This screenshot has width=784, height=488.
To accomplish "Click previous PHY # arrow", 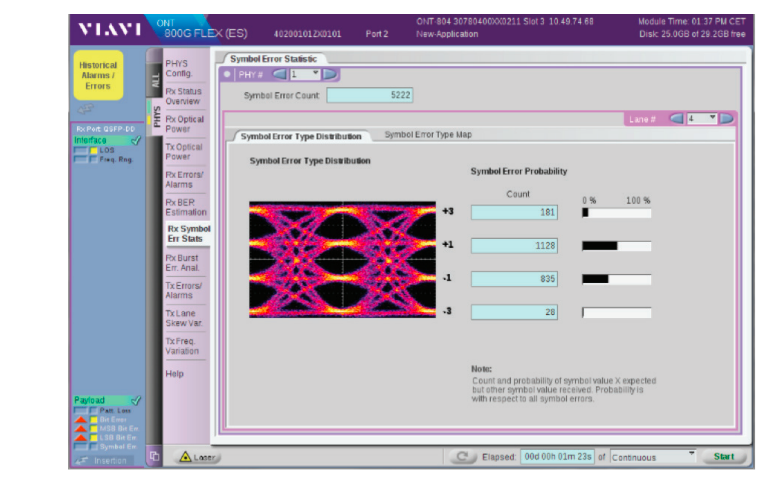I will (x=279, y=74).
